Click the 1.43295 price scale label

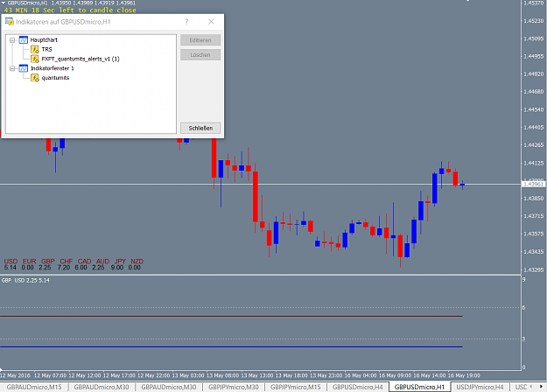(x=533, y=269)
